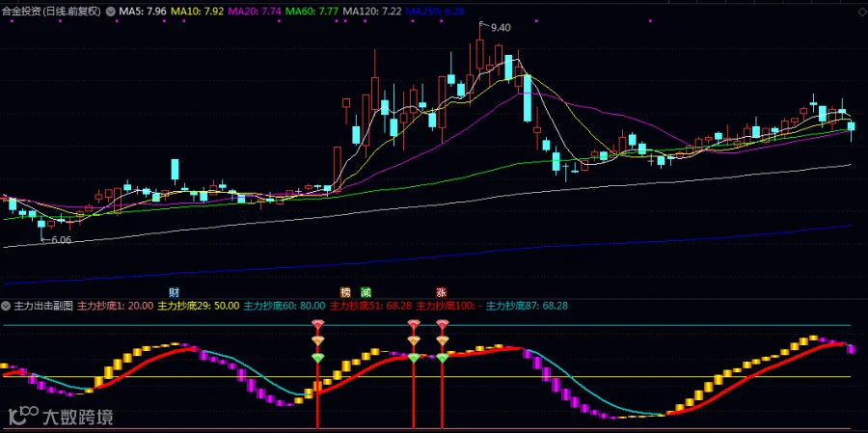
Task: Click the blue 财 financial report marker
Action: (x=175, y=292)
